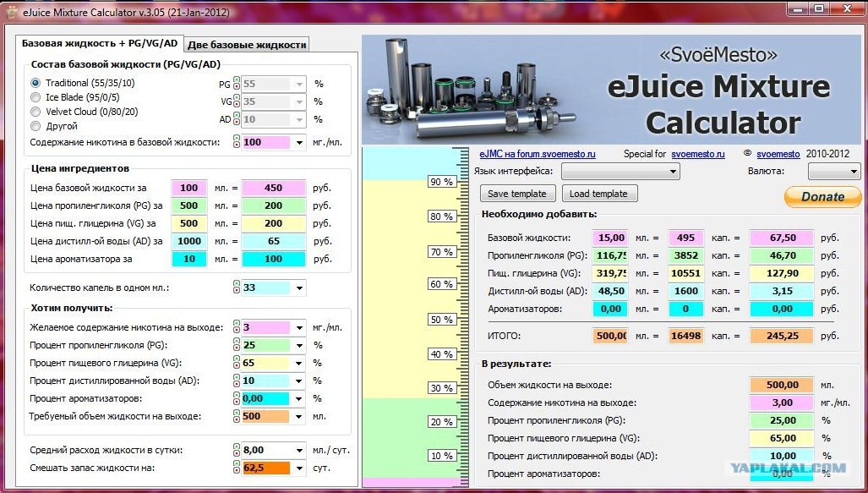This screenshot has width=868, height=493.
Task: Open base nicotine content 100 dropdown
Action: pyautogui.click(x=299, y=142)
